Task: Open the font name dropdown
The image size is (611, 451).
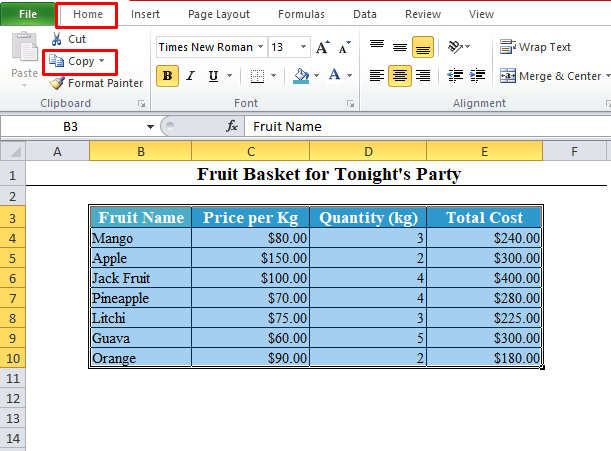Action: click(x=261, y=47)
